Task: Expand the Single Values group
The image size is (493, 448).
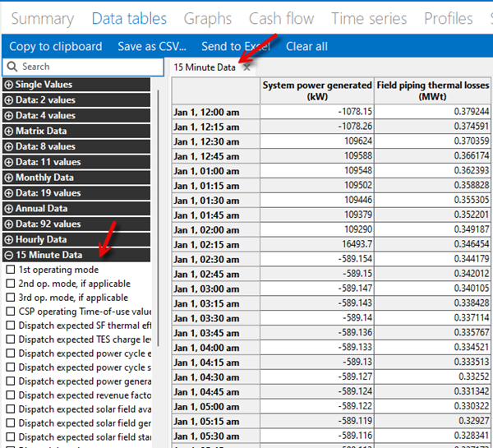Action: [9, 85]
